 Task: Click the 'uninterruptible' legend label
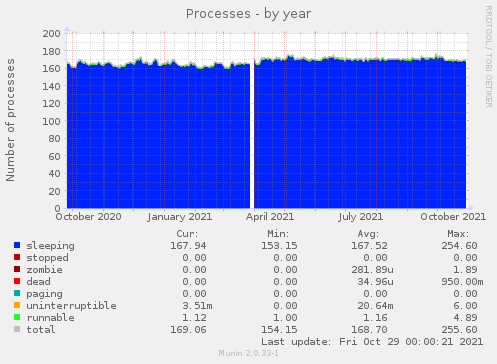pyautogui.click(x=71, y=306)
